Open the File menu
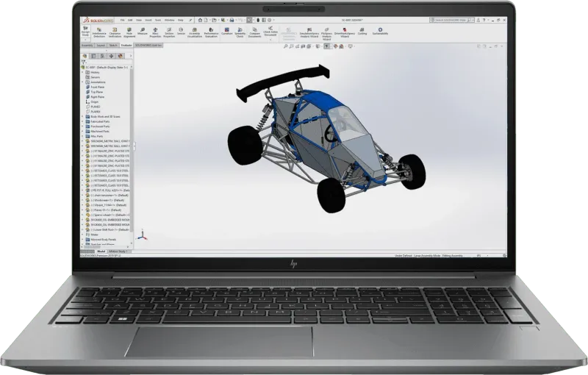 pyautogui.click(x=122, y=20)
